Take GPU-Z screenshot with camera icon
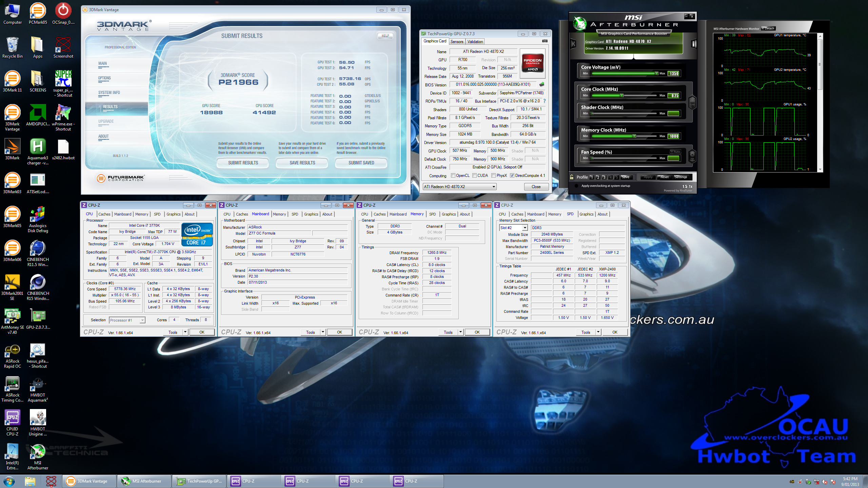Image resolution: width=868 pixels, height=488 pixels. (545, 41)
